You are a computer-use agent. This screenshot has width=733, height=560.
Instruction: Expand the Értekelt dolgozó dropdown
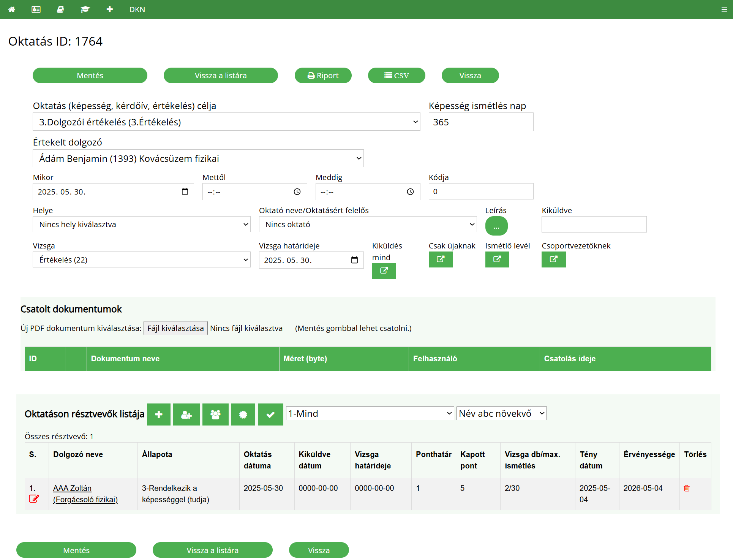[198, 158]
